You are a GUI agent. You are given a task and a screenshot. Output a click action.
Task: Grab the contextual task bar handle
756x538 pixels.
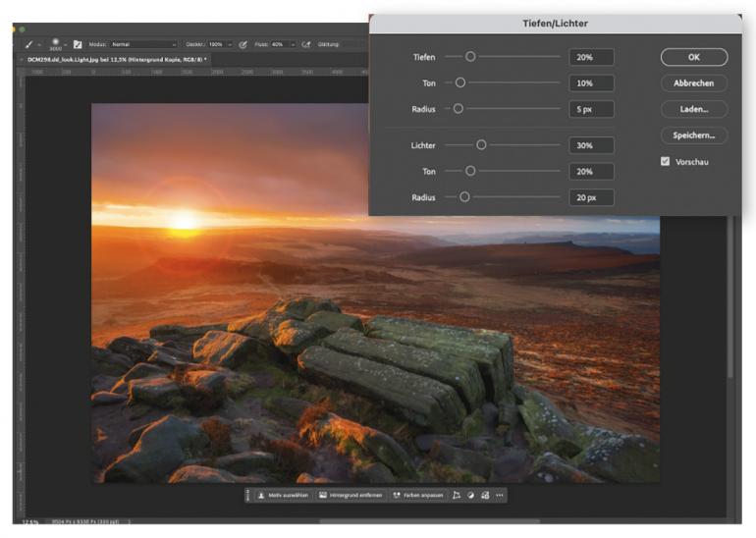point(247,495)
